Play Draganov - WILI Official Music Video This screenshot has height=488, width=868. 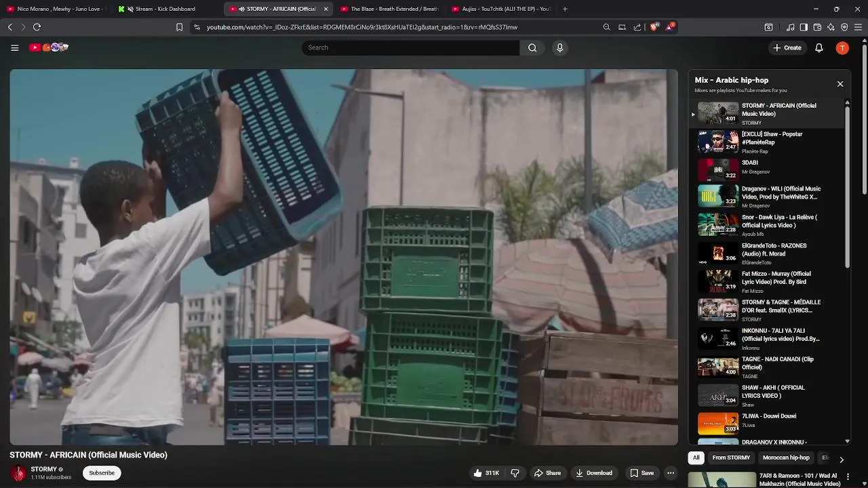(x=768, y=196)
